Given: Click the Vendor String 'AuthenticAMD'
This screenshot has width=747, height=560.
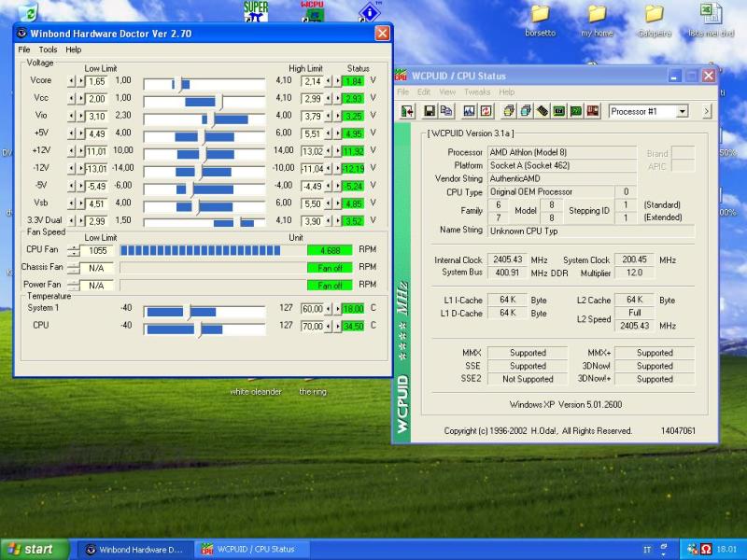Looking at the screenshot, I should coord(562,178).
